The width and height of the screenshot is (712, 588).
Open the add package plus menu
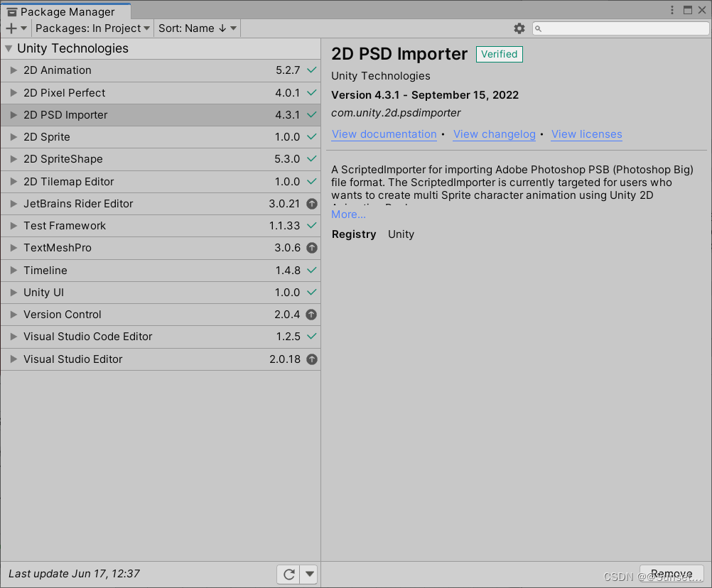coord(16,28)
